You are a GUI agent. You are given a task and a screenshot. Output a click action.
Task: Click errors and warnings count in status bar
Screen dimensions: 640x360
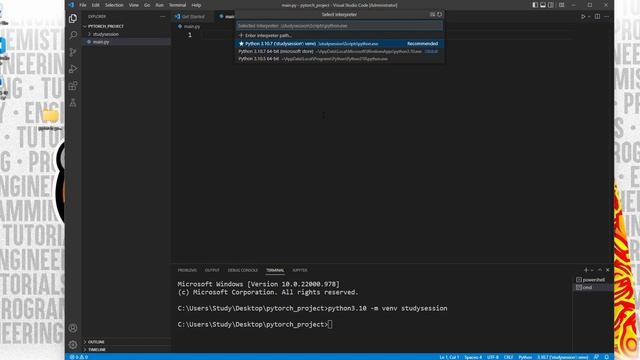click(79, 357)
